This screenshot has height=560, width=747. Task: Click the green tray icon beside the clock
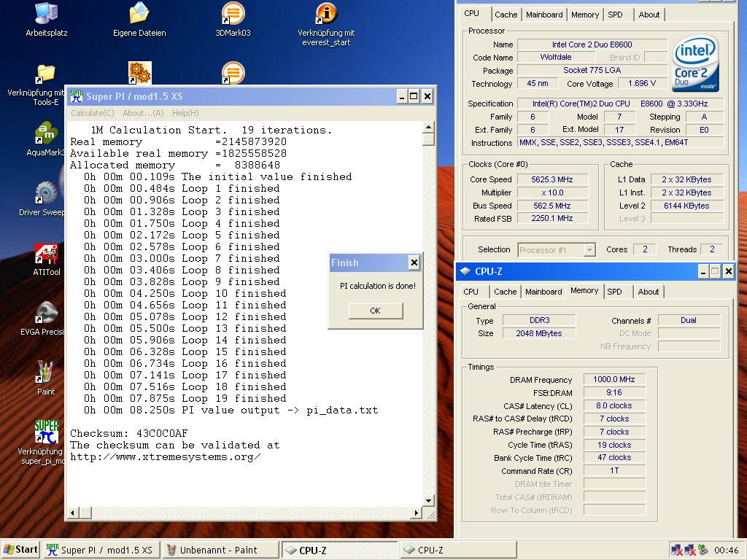(x=703, y=550)
